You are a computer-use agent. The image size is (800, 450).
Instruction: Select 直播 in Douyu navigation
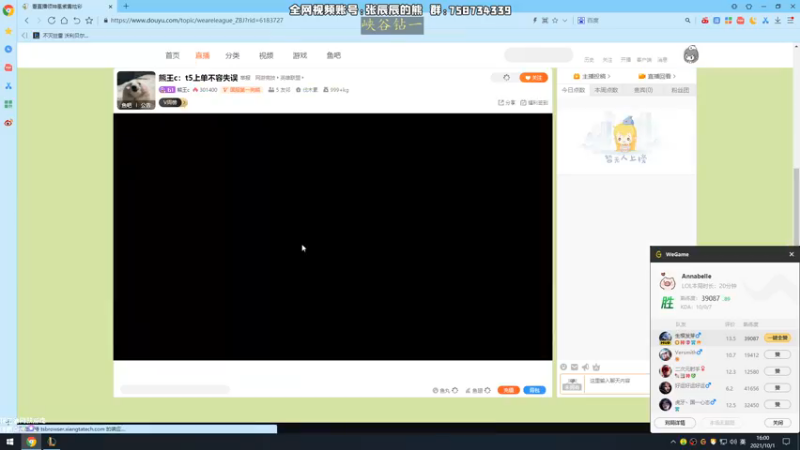coord(202,55)
